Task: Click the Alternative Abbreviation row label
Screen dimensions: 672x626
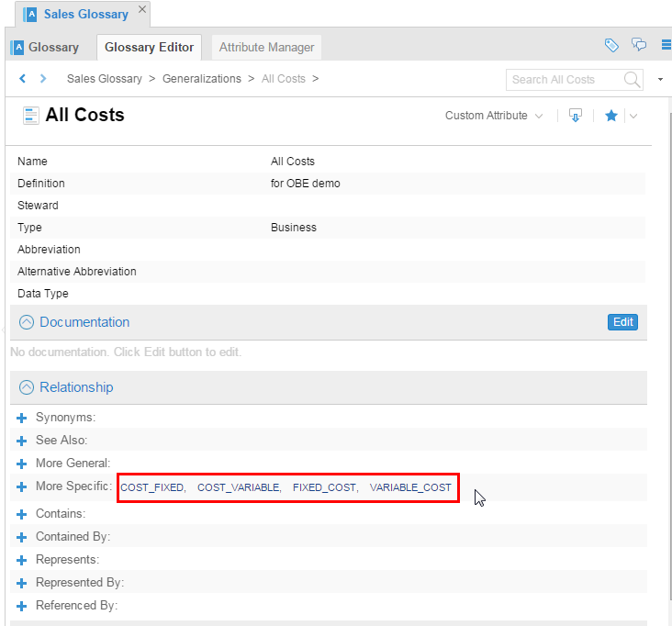Action: [77, 272]
